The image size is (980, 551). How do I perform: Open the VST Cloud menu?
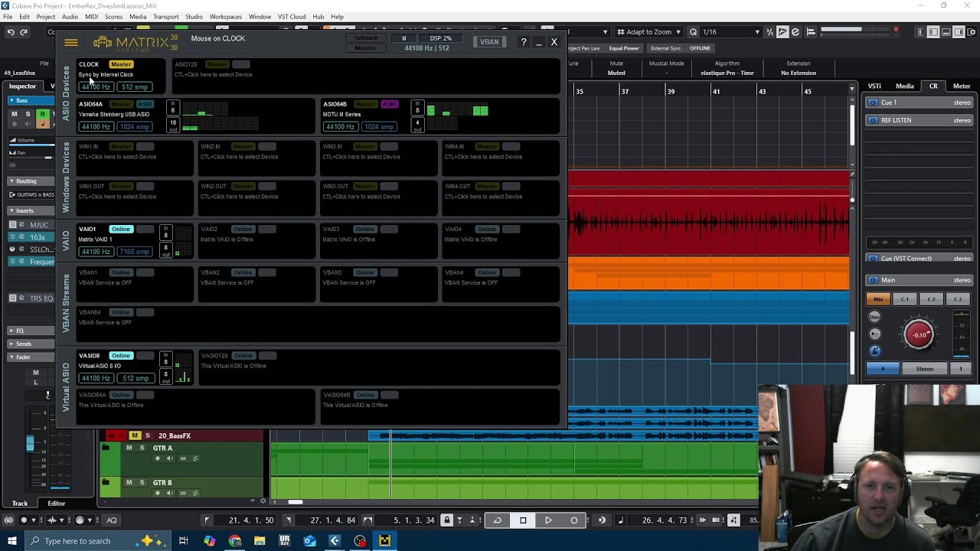(x=292, y=17)
